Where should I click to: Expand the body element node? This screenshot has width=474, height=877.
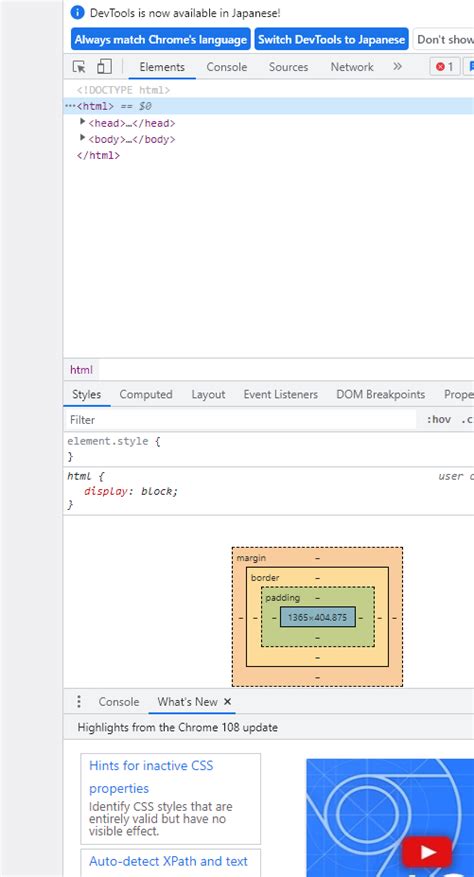coord(83,138)
